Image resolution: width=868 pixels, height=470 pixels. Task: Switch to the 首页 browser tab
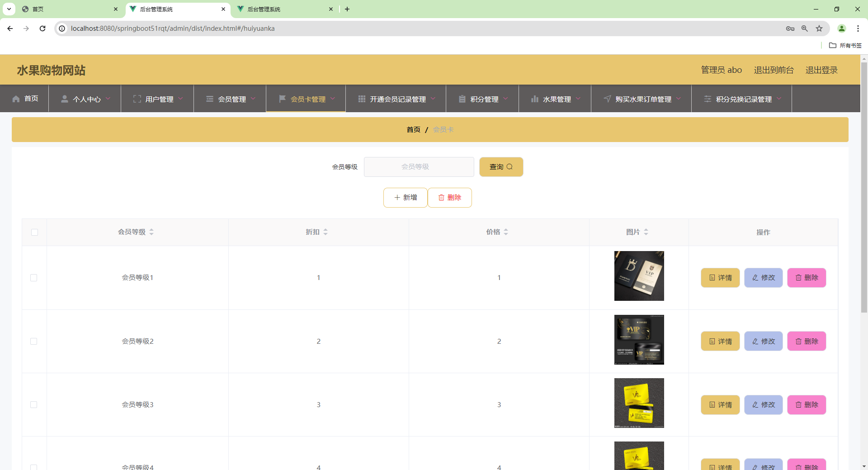[x=54, y=9]
